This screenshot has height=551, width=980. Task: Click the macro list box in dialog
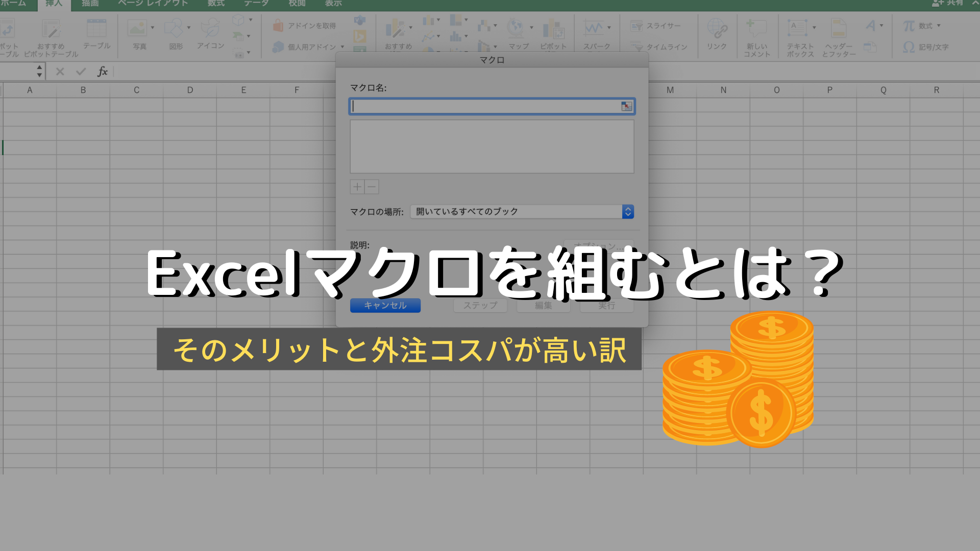coord(492,147)
